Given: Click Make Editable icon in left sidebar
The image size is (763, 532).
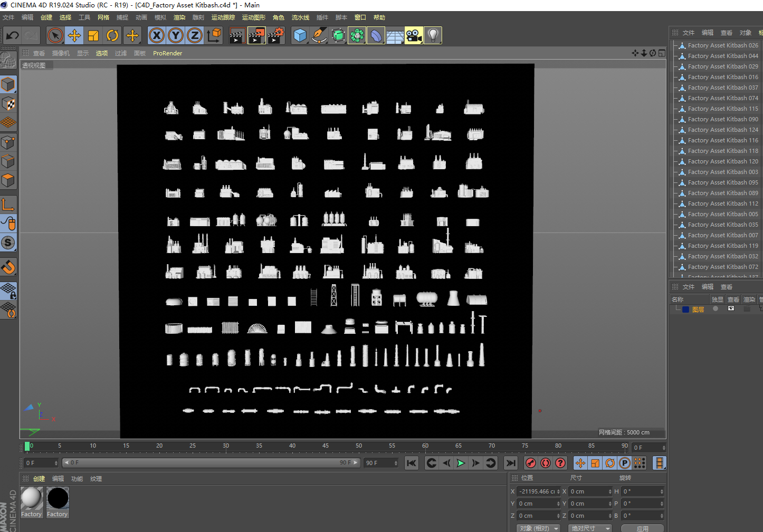Looking at the screenshot, I should click(x=8, y=60).
